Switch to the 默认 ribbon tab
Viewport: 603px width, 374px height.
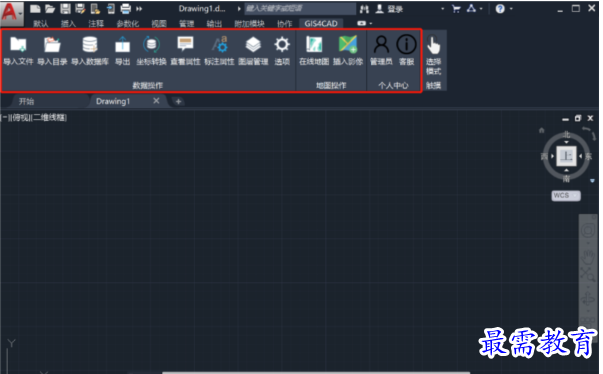click(40, 24)
